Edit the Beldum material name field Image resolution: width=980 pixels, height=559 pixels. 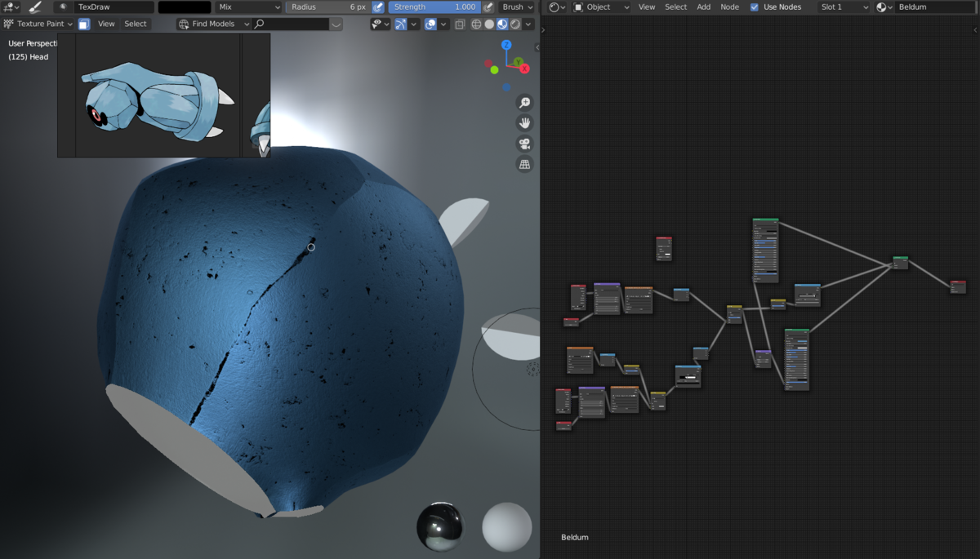click(934, 7)
